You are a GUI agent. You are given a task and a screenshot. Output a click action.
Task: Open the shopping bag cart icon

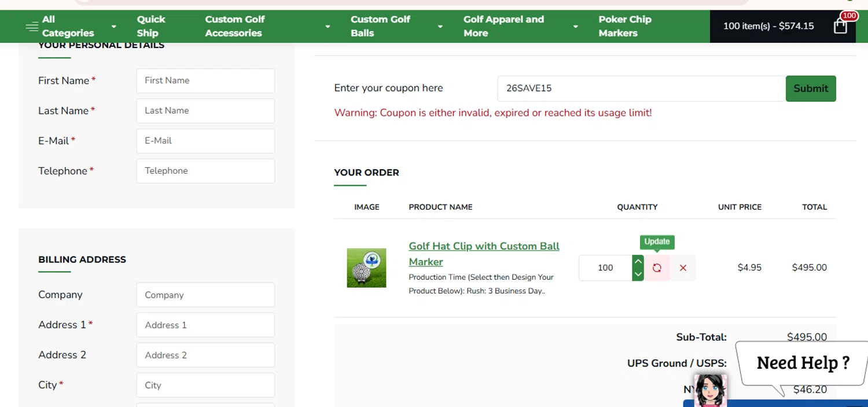pos(840,26)
